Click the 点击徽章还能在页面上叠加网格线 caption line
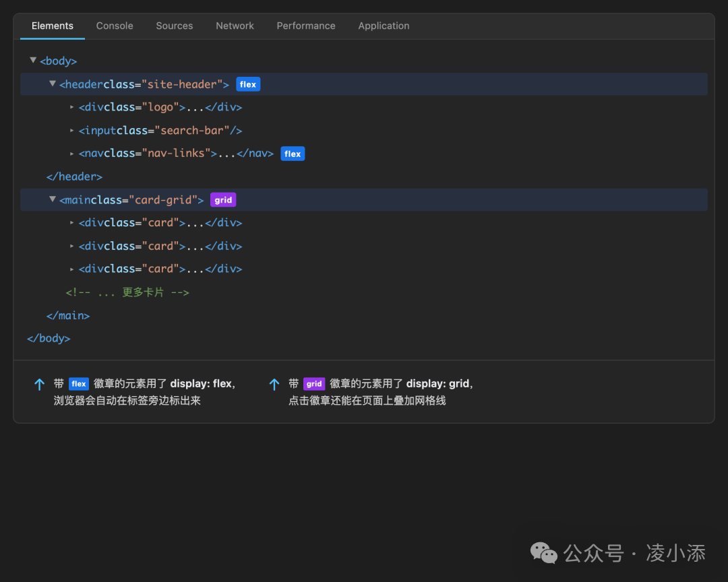This screenshot has height=582, width=728. 367,401
